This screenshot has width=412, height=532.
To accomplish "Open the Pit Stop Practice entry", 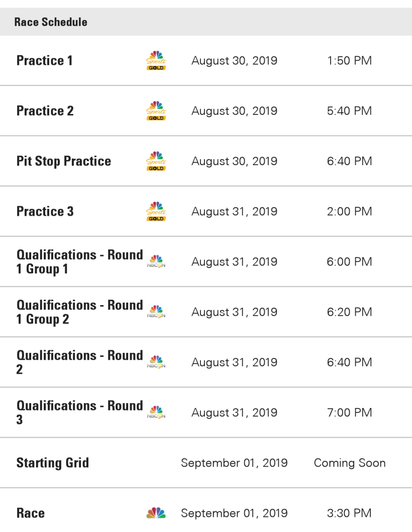I will [x=64, y=161].
